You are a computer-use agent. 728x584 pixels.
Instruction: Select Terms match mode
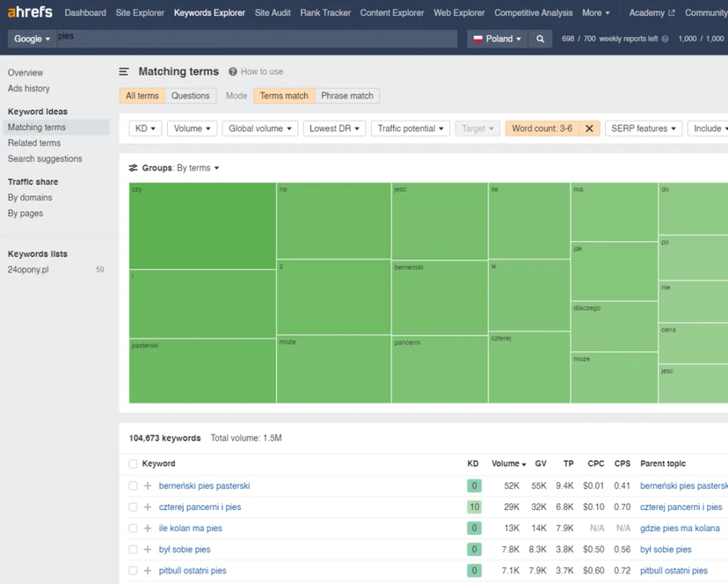pos(284,96)
